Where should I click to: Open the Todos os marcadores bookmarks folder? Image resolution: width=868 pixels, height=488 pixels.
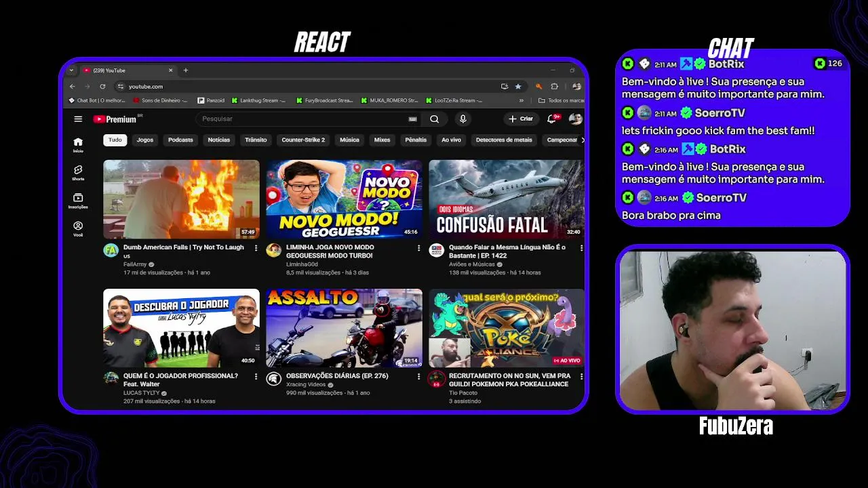[561, 100]
